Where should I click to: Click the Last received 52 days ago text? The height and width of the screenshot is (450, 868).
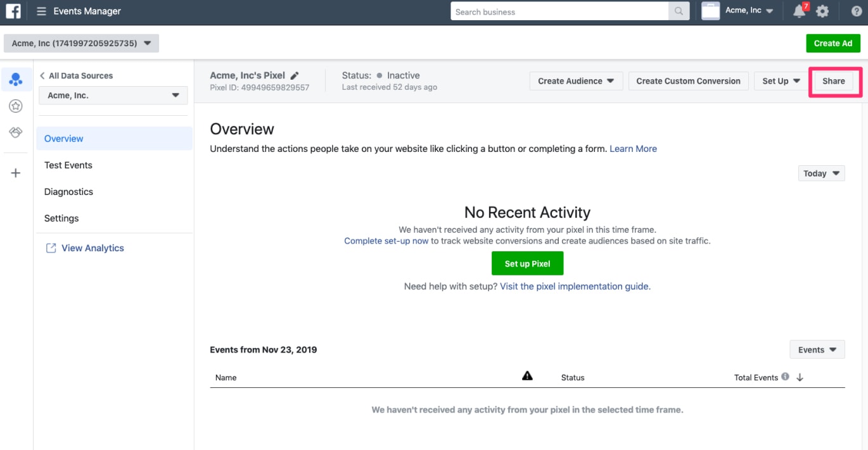coord(389,87)
